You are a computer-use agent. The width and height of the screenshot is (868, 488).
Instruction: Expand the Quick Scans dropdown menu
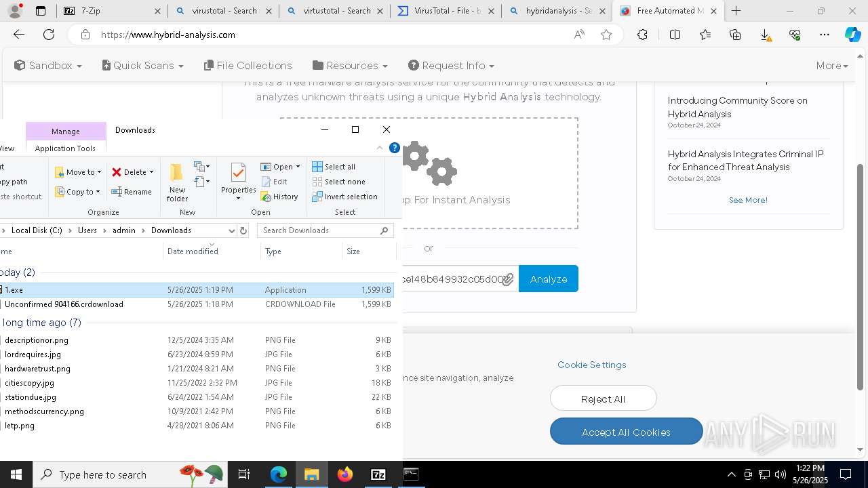tap(142, 65)
